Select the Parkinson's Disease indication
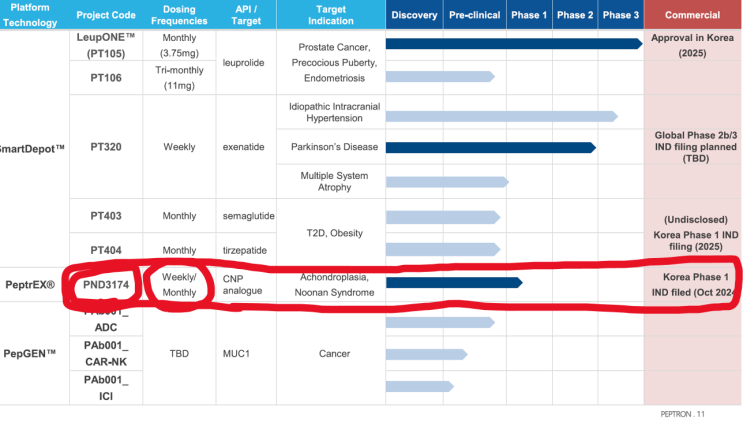The image size is (743, 426). (334, 147)
